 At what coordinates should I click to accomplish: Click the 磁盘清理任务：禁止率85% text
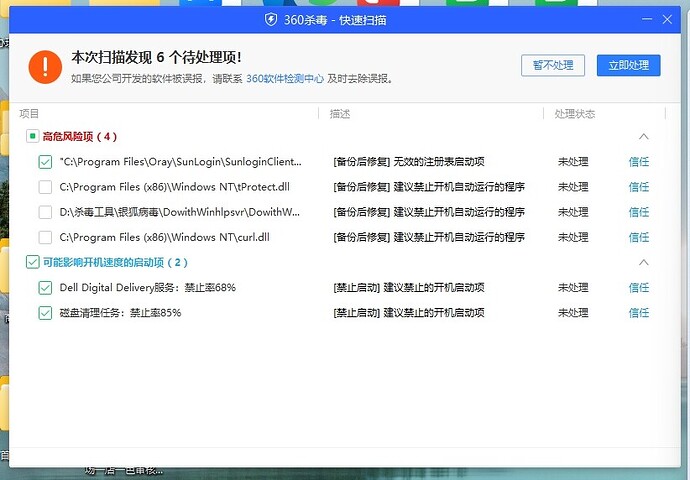point(120,313)
